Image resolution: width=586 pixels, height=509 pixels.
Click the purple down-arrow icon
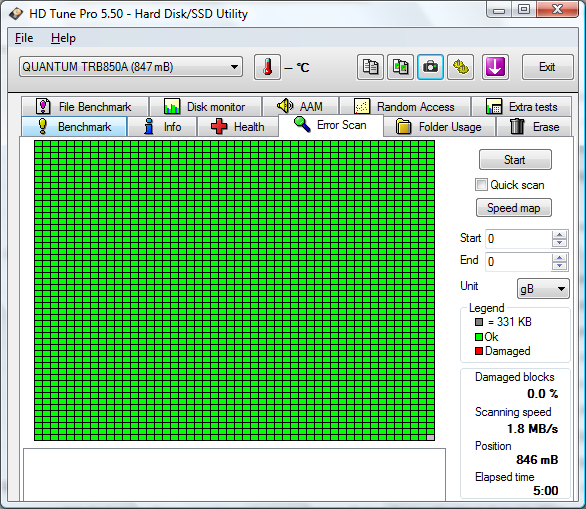[495, 67]
